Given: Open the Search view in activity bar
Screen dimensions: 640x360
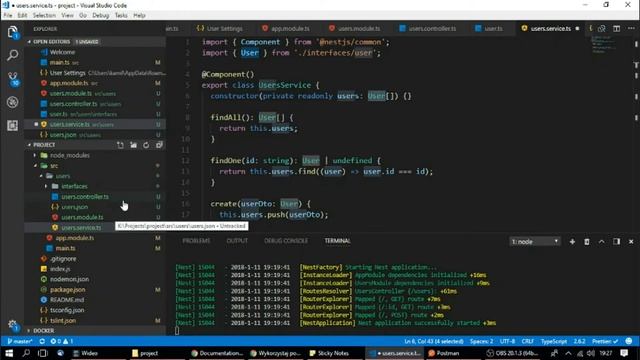Looking at the screenshot, I should [13, 55].
